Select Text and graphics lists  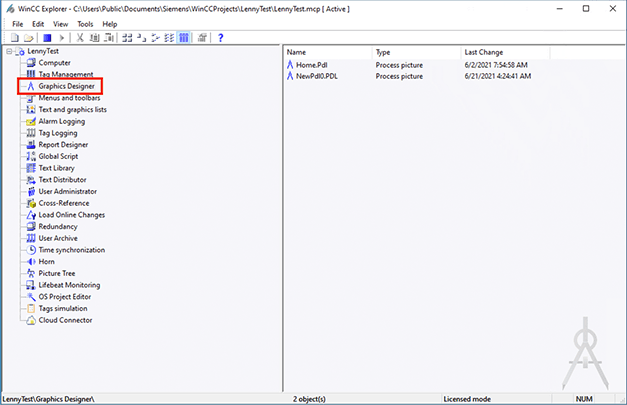tap(72, 110)
